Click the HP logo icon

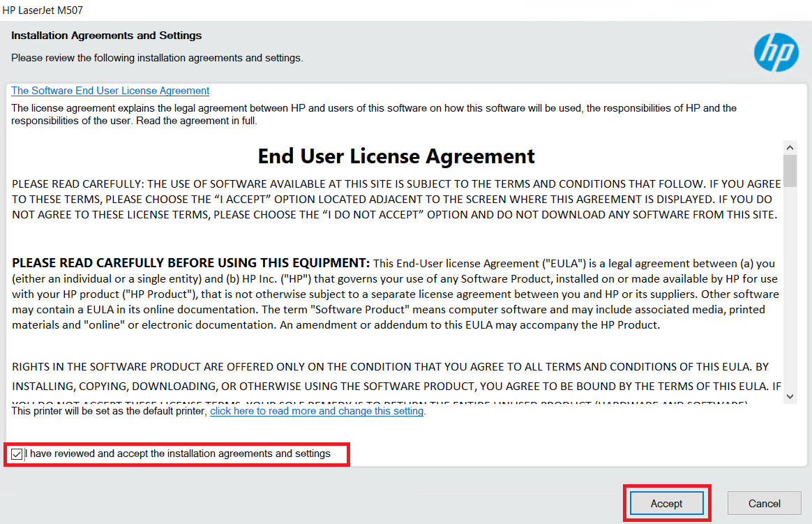[776, 52]
